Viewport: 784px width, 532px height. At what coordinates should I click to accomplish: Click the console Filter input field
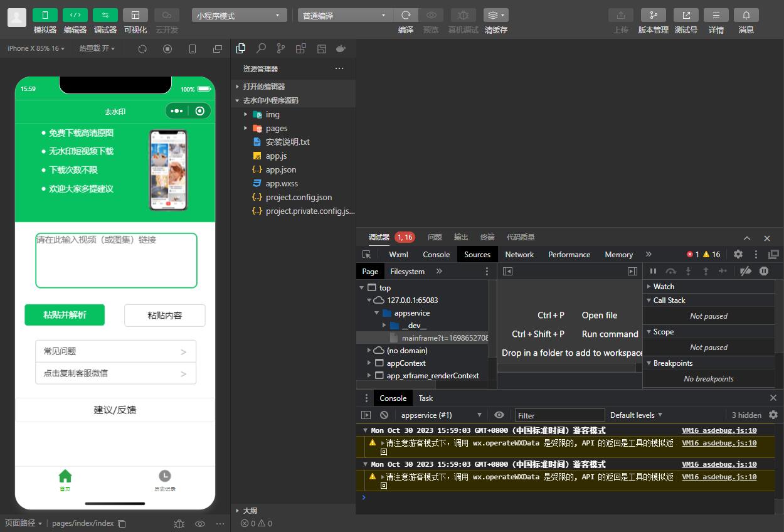pos(559,415)
